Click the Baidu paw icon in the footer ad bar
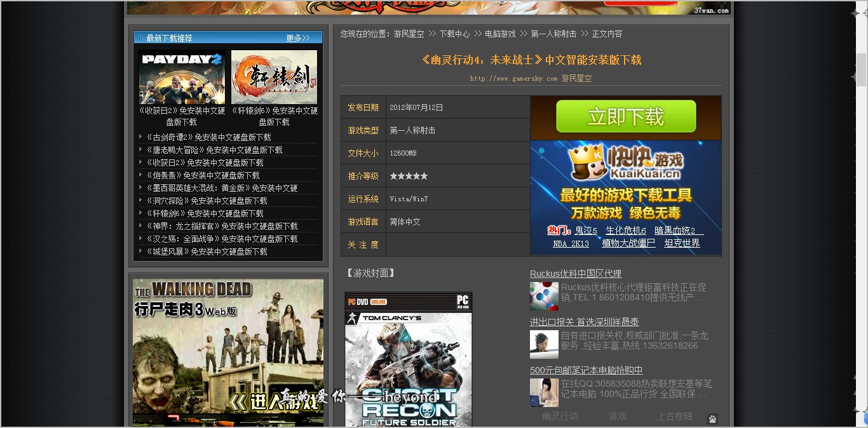 coord(712,418)
